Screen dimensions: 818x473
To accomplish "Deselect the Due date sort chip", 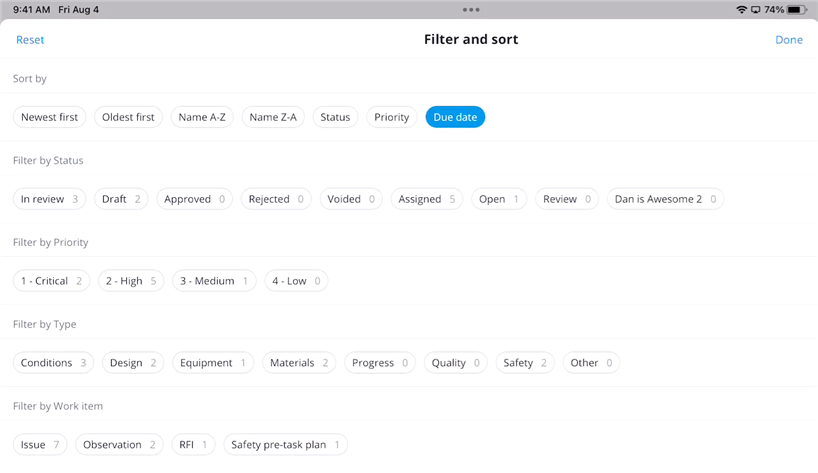I will point(455,117).
